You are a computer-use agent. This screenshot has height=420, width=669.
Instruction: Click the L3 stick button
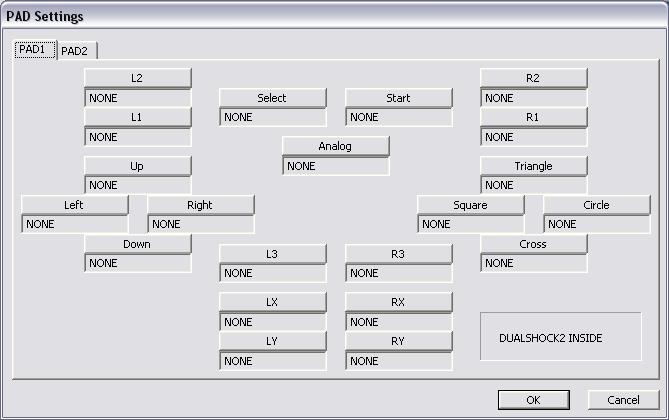(x=273, y=254)
